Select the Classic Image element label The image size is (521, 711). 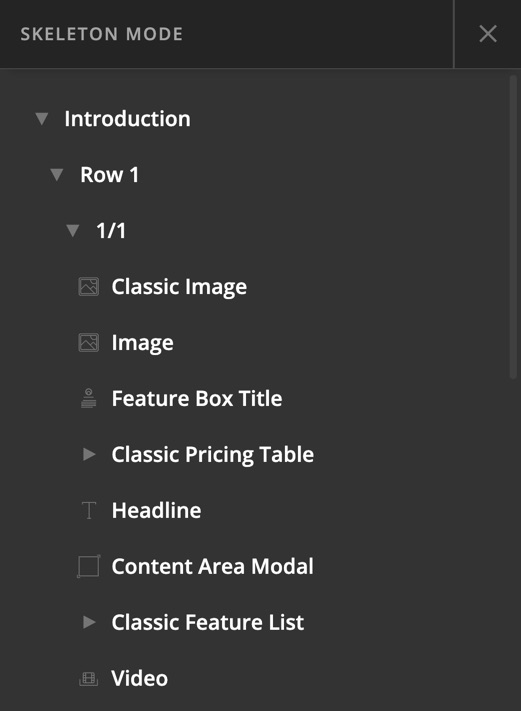pos(179,287)
